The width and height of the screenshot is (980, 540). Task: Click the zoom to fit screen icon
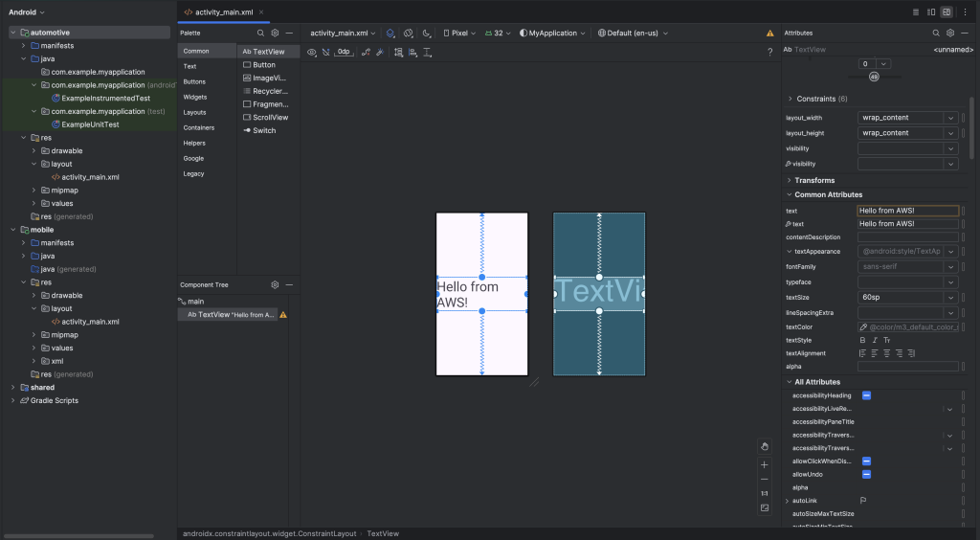pos(764,507)
